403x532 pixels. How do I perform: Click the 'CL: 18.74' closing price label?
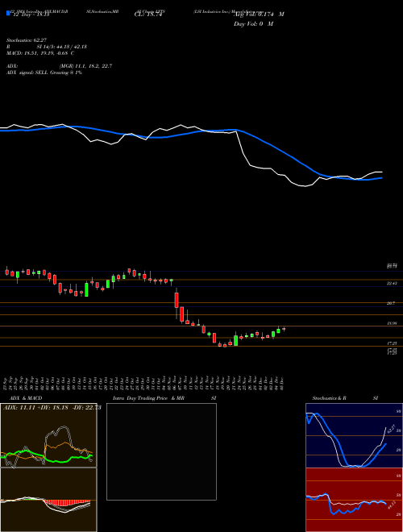(x=148, y=15)
